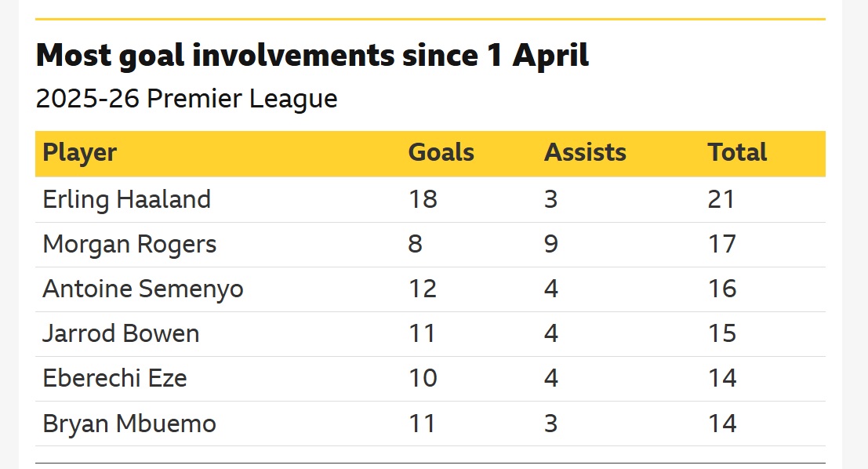
Task: Click the Goals column header
Action: [441, 152]
